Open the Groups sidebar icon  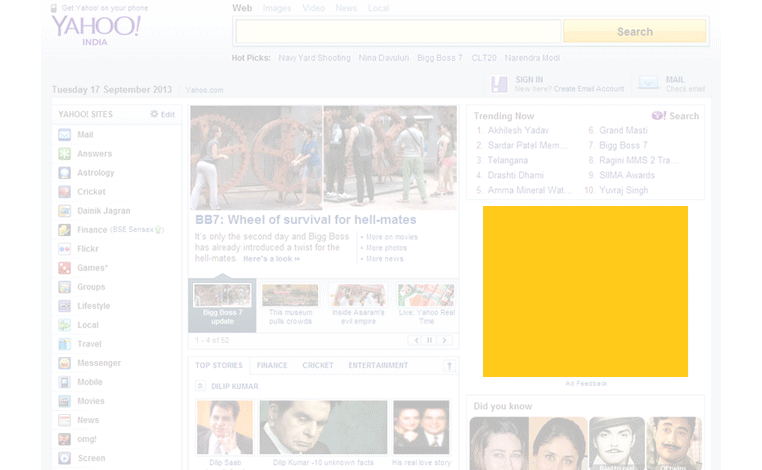click(x=65, y=287)
